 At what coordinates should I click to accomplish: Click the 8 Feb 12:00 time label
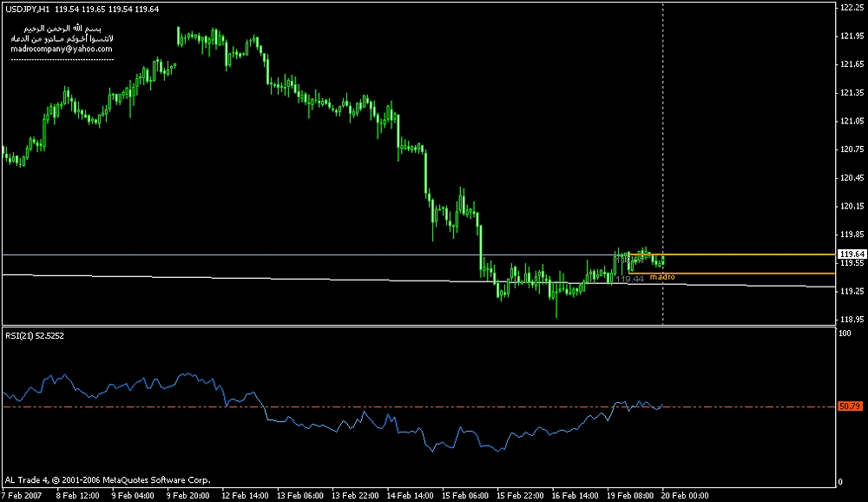coord(77,495)
